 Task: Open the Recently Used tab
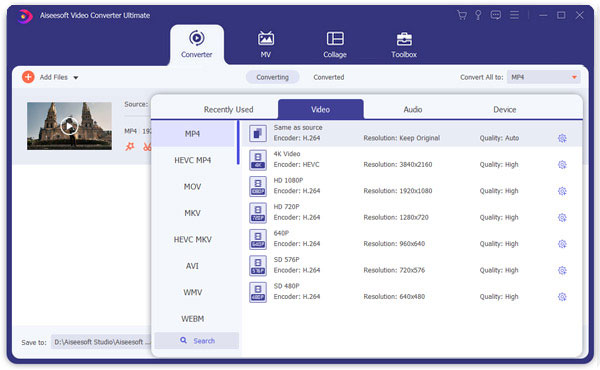pyautogui.click(x=228, y=110)
